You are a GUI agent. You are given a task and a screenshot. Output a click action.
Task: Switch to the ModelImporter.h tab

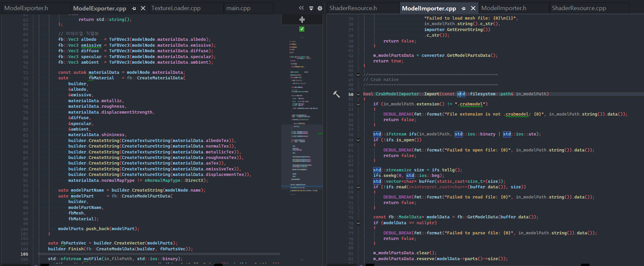click(x=504, y=8)
